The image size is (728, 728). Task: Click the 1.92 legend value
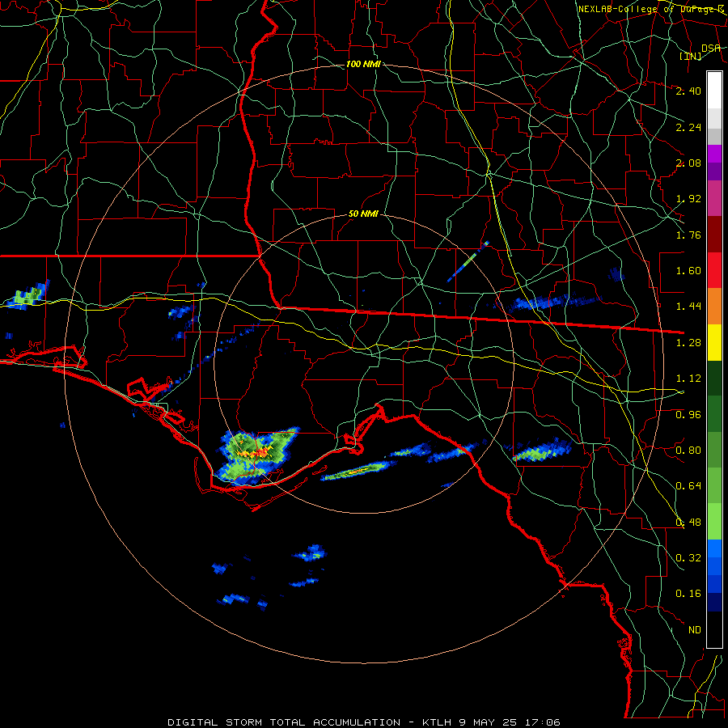pos(688,199)
